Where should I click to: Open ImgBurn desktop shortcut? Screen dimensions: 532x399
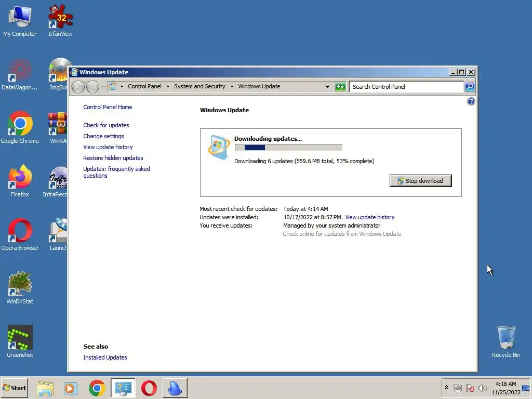point(58,75)
